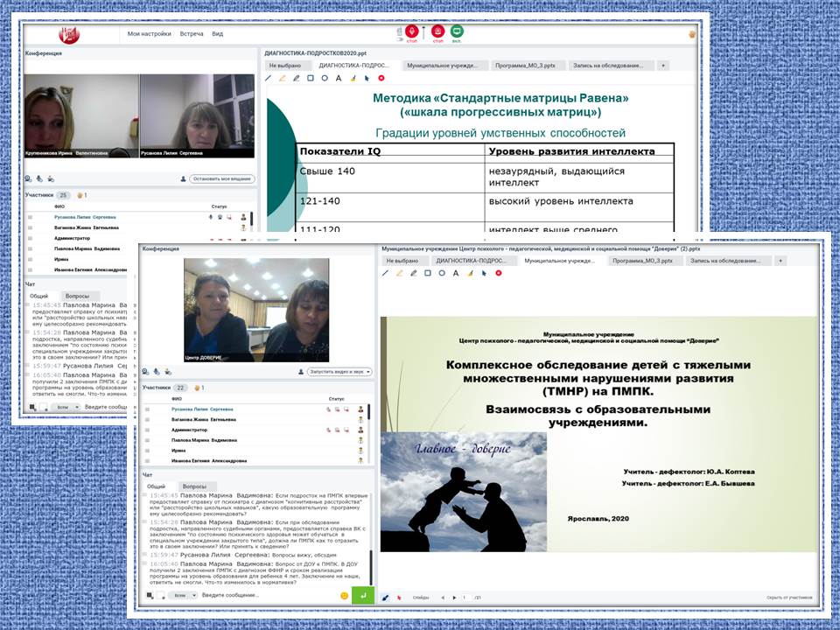
Task: Open the Общий chat tab in front window
Action: 156,486
